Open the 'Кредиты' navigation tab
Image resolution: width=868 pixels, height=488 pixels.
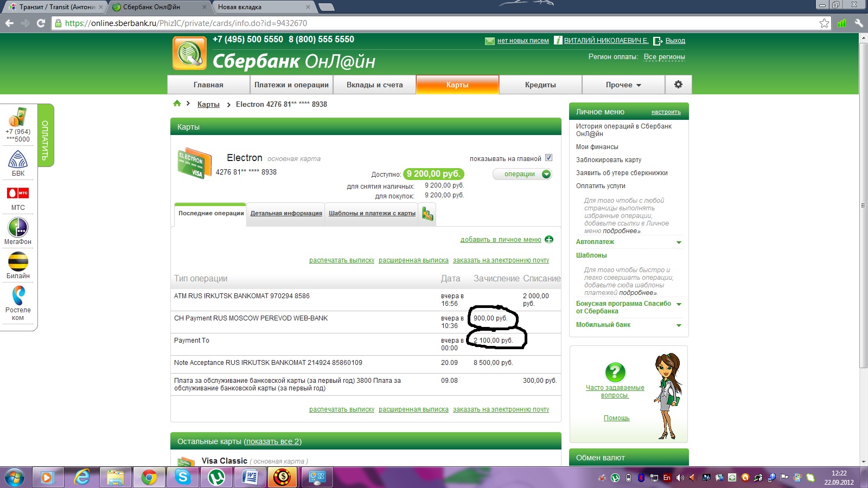coord(540,85)
